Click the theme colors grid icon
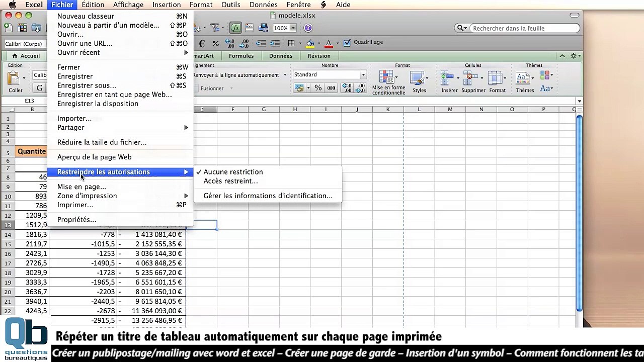Image resolution: width=644 pixels, height=362 pixels. pyautogui.click(x=546, y=75)
